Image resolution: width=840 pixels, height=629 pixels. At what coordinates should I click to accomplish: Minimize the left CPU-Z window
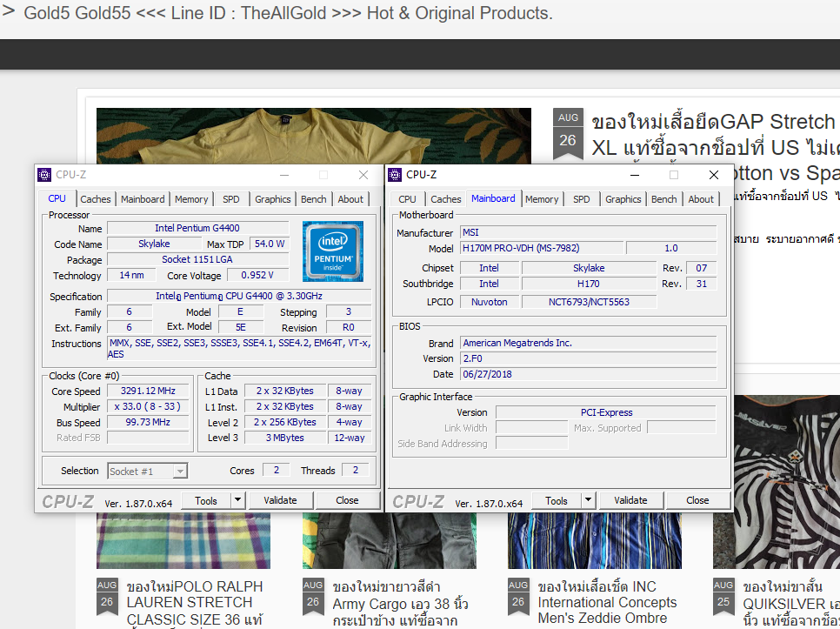coord(284,175)
